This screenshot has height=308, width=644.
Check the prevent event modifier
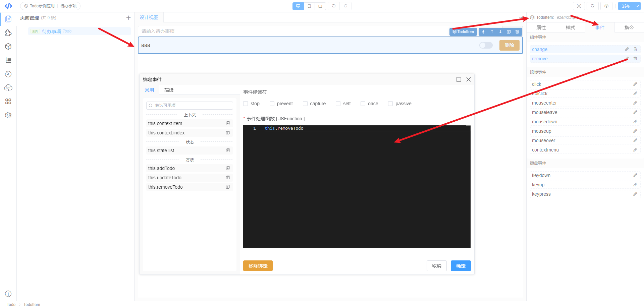click(272, 104)
